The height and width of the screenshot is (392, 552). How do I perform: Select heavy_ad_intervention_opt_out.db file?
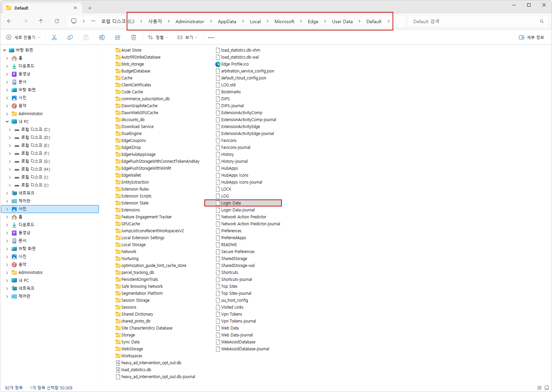149,363
